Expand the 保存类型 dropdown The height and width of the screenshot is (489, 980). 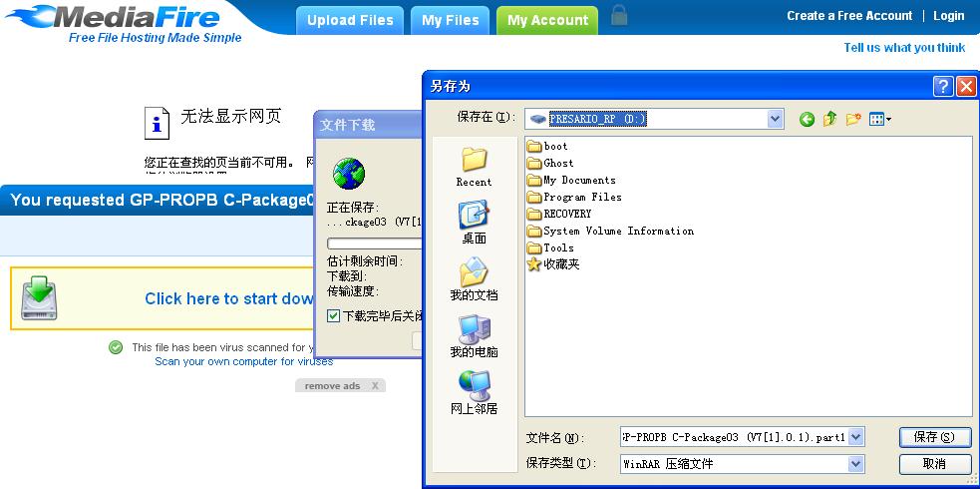856,464
